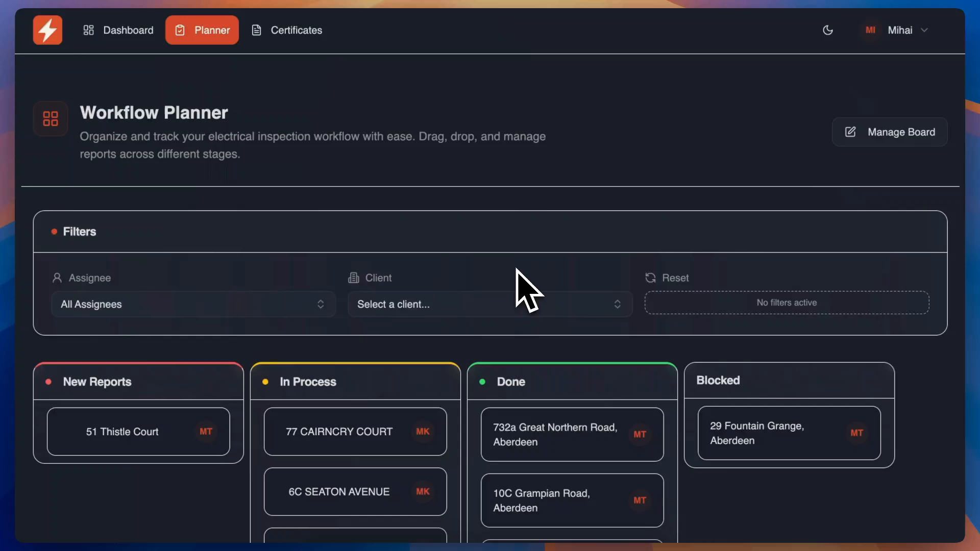This screenshot has width=980, height=551.
Task: Click the MT badge on 10C Grampian Road
Action: 640,500
